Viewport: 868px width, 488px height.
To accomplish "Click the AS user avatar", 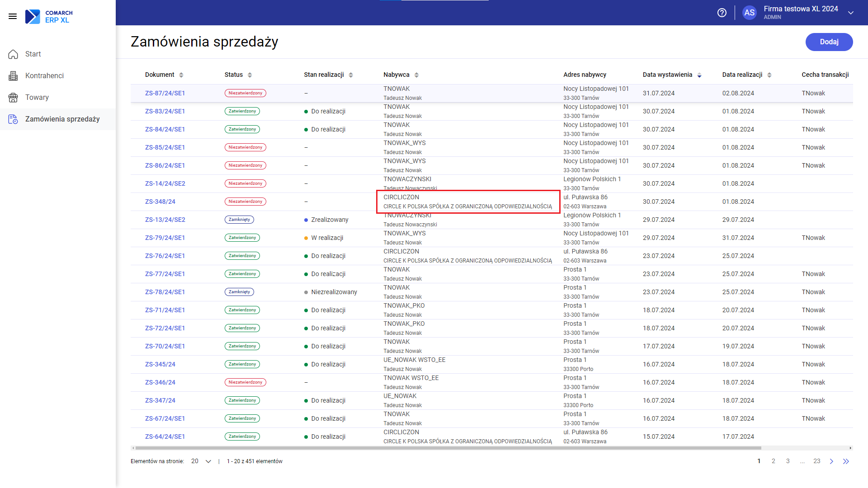I will (x=749, y=13).
